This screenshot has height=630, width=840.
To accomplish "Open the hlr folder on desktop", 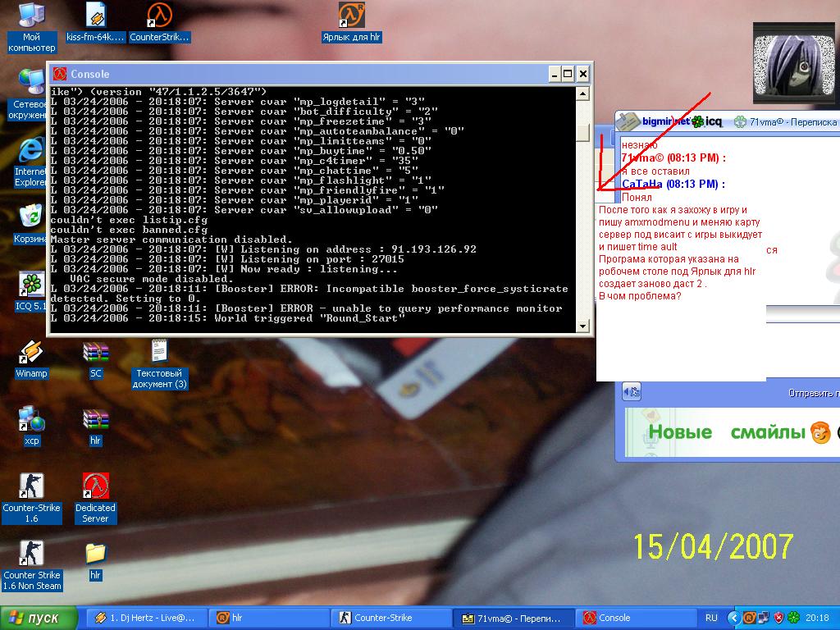I will click(x=95, y=561).
